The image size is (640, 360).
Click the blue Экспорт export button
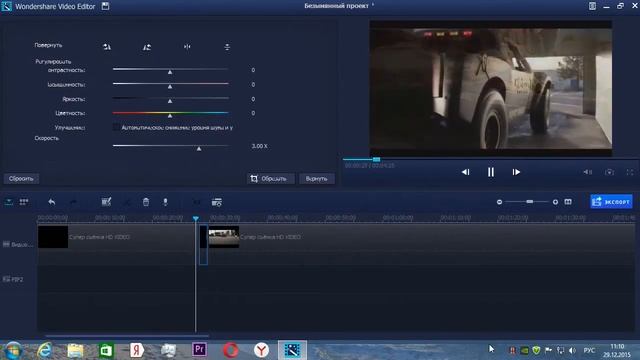pyautogui.click(x=611, y=202)
